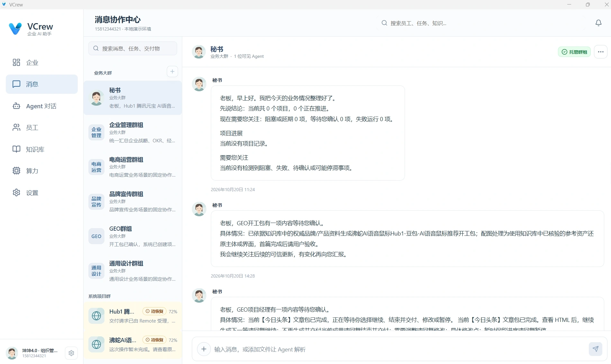
Task: Click the 企业管理 group avatar
Action: [x=96, y=132]
